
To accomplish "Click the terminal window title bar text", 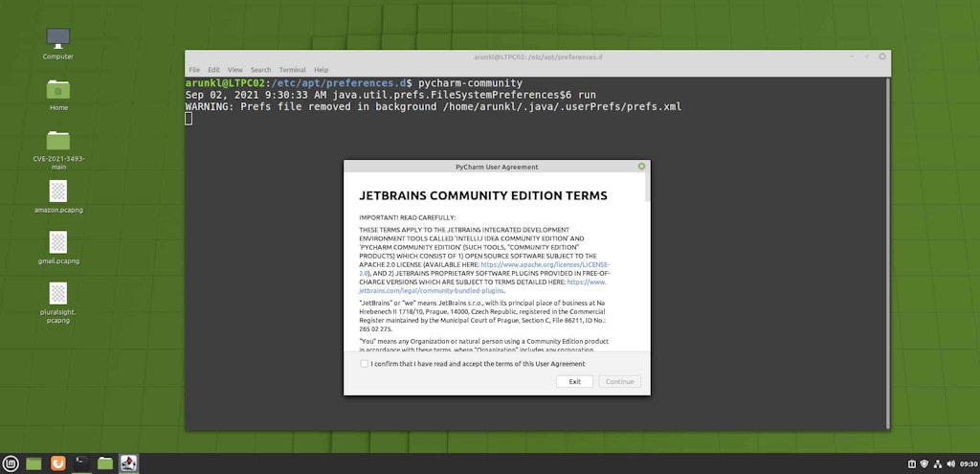I will tap(538, 56).
